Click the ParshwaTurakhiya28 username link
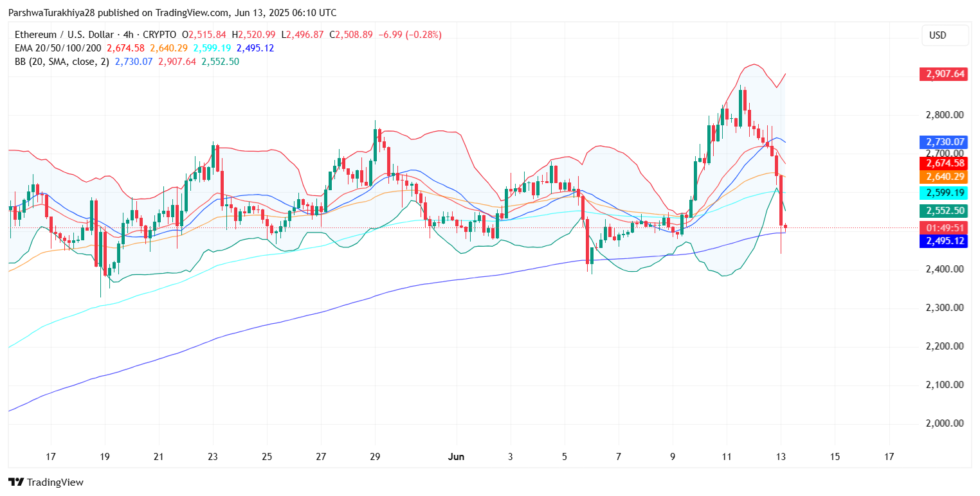The image size is (980, 496). pos(51,12)
